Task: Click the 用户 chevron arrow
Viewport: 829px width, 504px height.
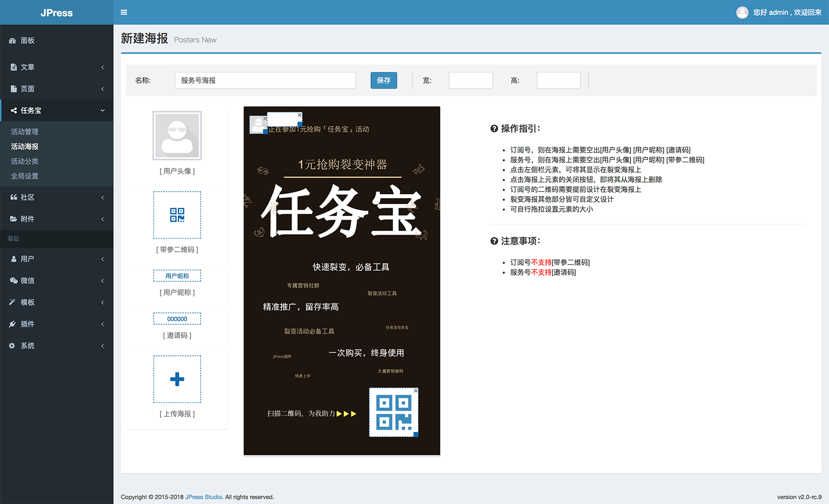Action: click(x=103, y=259)
